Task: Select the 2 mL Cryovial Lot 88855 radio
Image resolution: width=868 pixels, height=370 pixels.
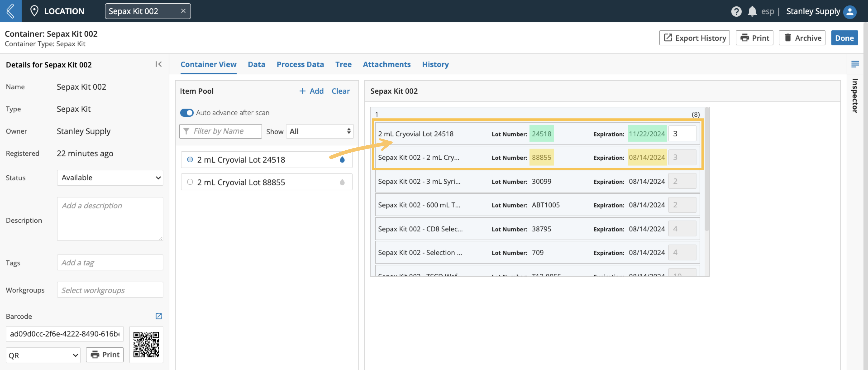Action: [x=190, y=182]
